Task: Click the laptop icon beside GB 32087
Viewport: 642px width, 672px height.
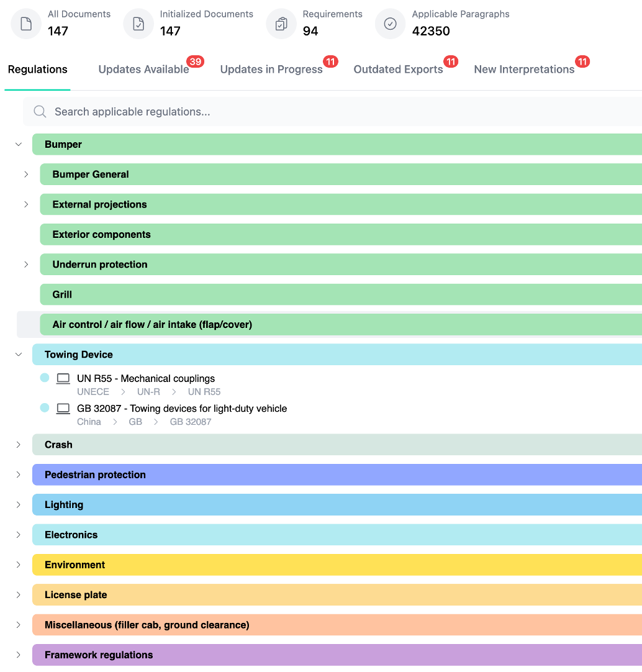Action: (x=63, y=409)
